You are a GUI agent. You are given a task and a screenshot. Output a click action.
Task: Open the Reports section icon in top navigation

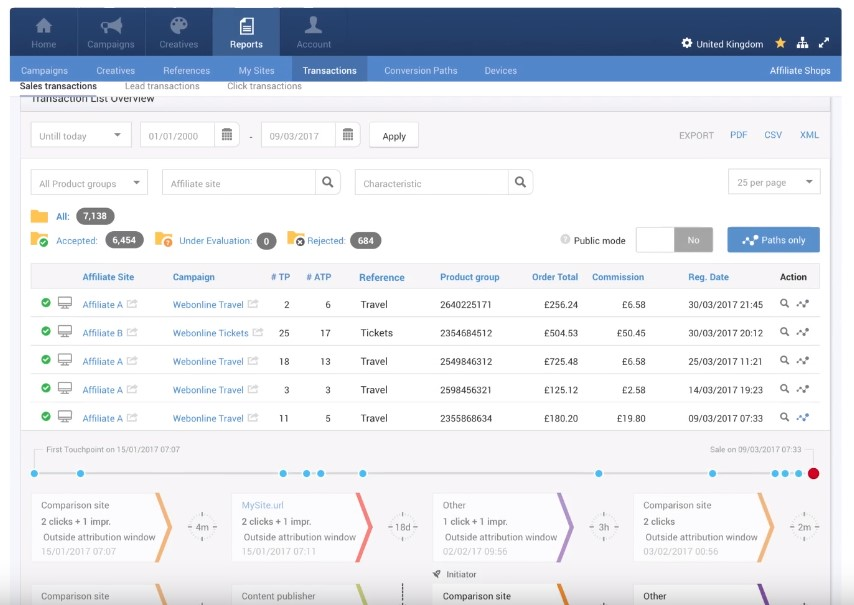point(246,31)
